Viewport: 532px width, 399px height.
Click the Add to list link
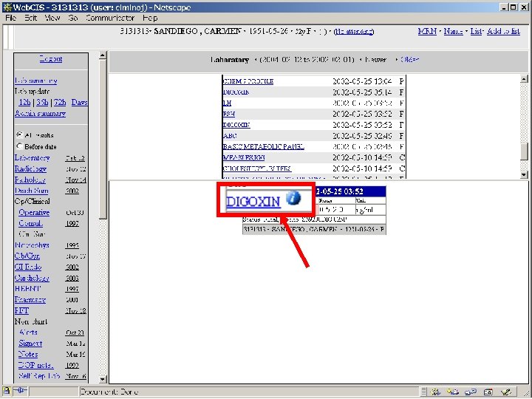(x=503, y=31)
